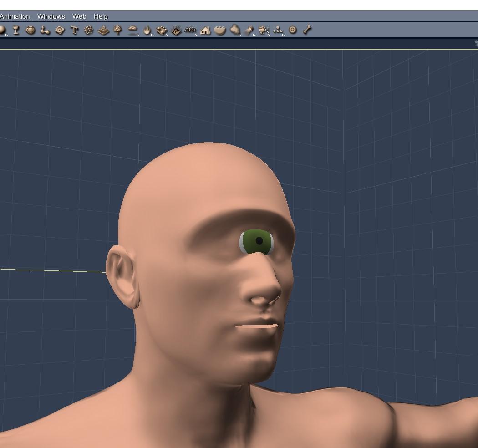The height and width of the screenshot is (448, 478).
Task: Insert a spotlight light object
Action: (x=249, y=30)
